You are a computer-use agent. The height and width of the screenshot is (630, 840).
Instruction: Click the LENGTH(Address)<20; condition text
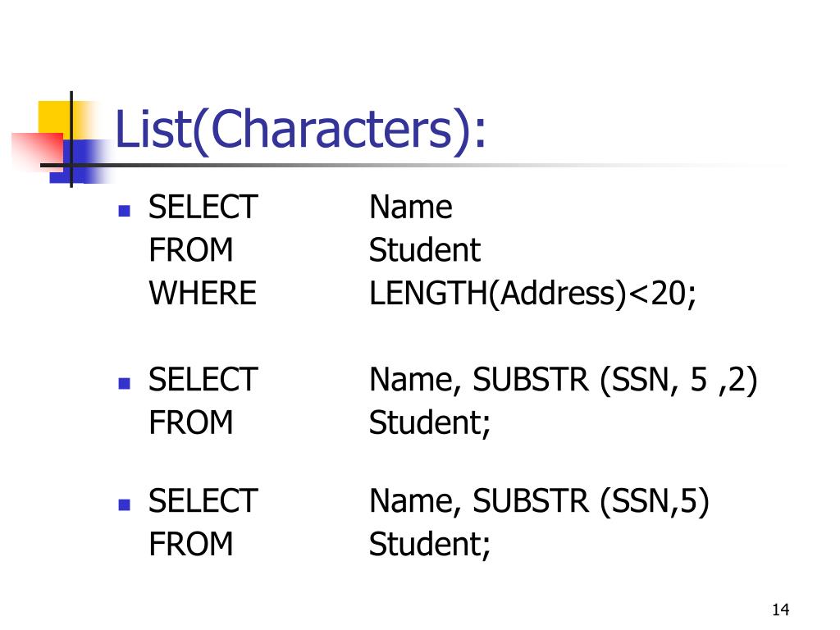pos(532,294)
